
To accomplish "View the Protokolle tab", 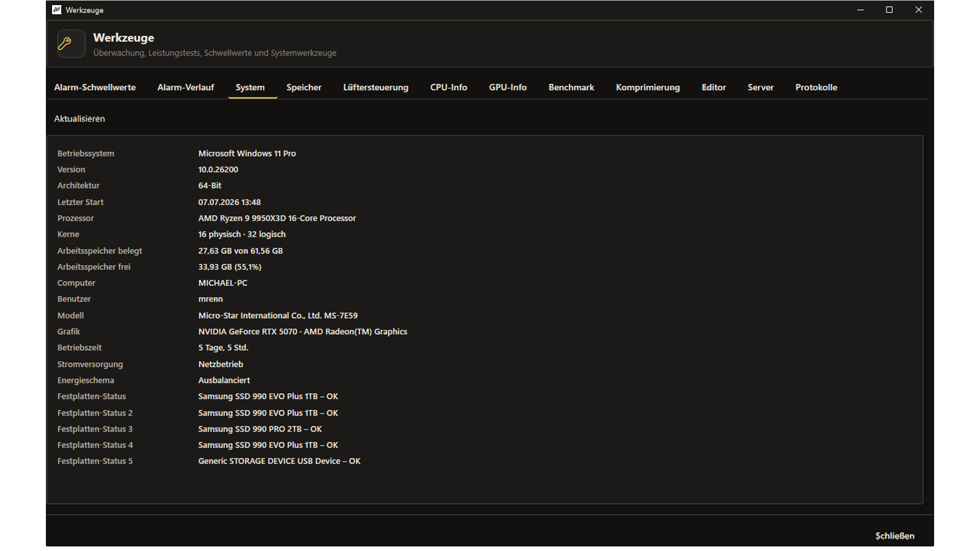I will click(x=816, y=87).
